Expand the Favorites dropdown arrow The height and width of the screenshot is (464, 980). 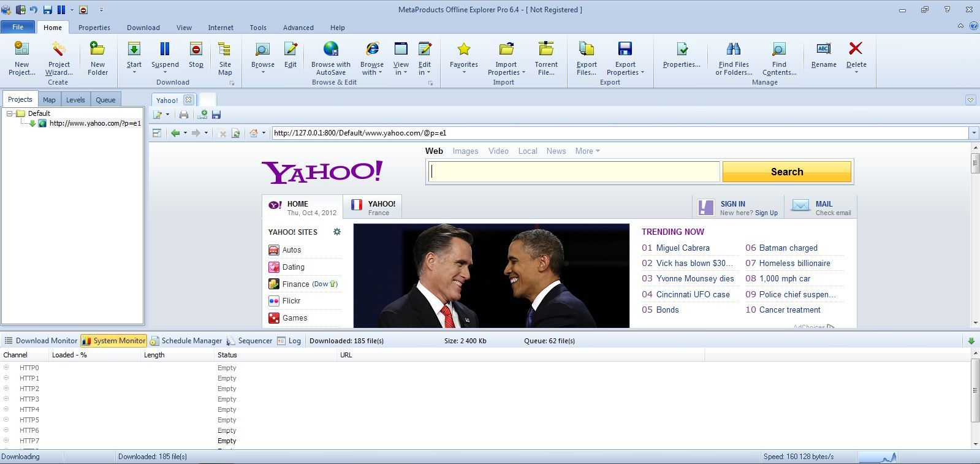tap(464, 72)
